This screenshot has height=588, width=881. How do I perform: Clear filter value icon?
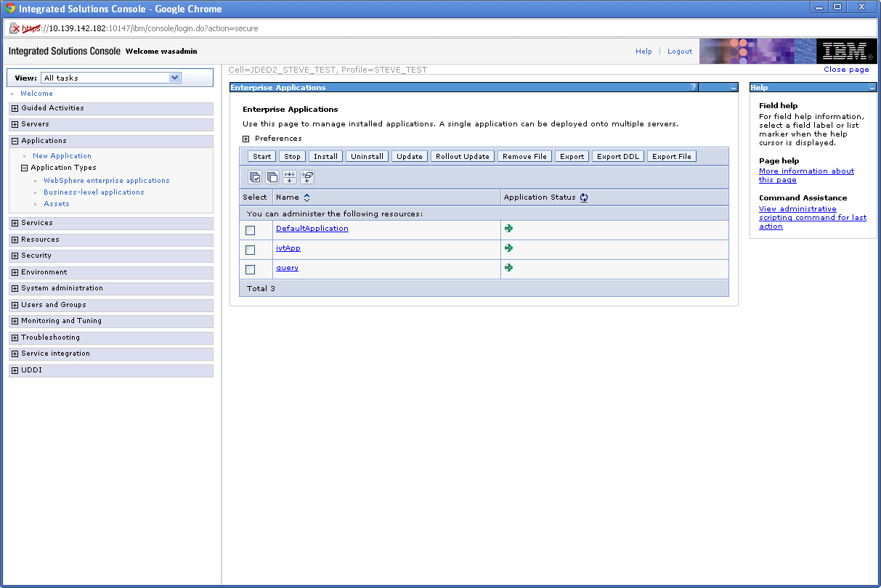click(x=307, y=177)
